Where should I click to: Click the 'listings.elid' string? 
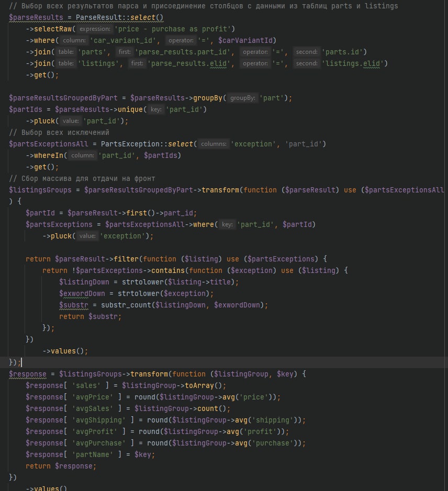[x=353, y=64]
